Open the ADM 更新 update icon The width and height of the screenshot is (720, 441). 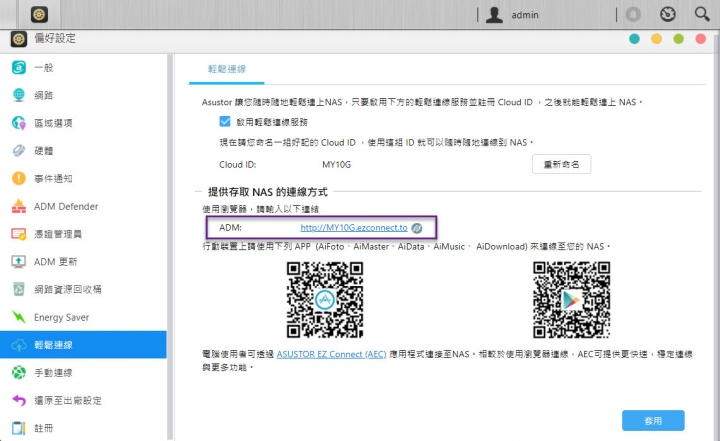[x=19, y=261]
